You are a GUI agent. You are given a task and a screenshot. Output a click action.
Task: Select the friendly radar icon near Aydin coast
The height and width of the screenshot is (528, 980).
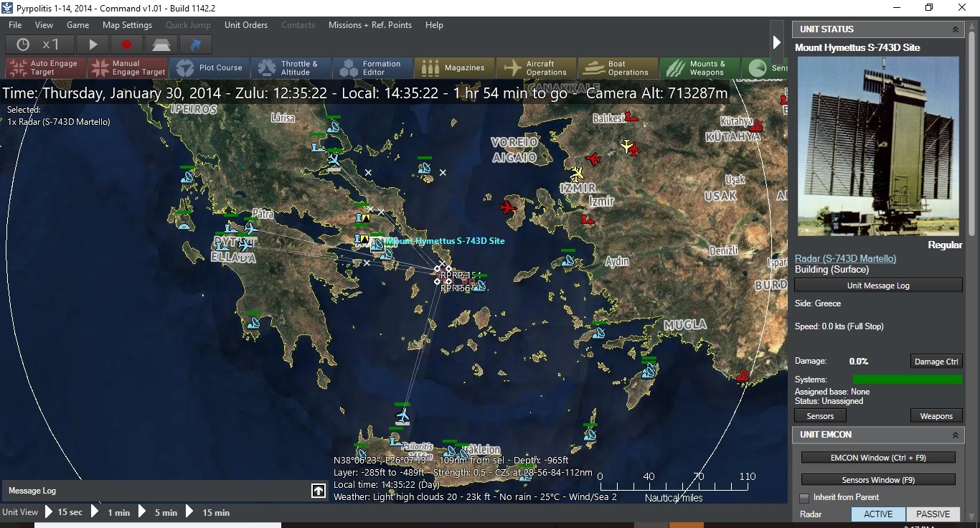[x=568, y=260]
